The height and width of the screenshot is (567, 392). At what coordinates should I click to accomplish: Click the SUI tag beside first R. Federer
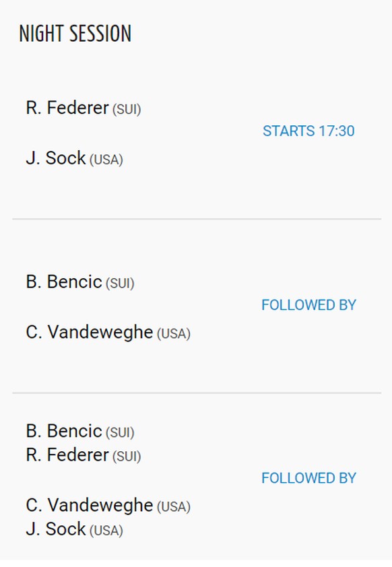127,109
